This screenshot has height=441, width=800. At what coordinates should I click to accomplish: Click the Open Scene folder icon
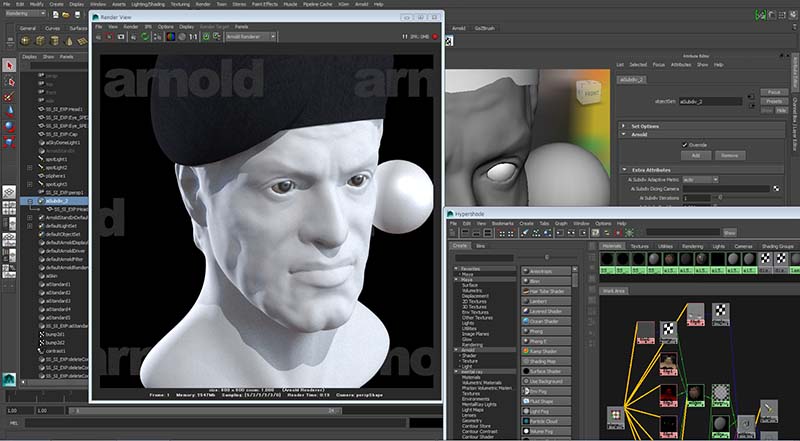[x=66, y=14]
